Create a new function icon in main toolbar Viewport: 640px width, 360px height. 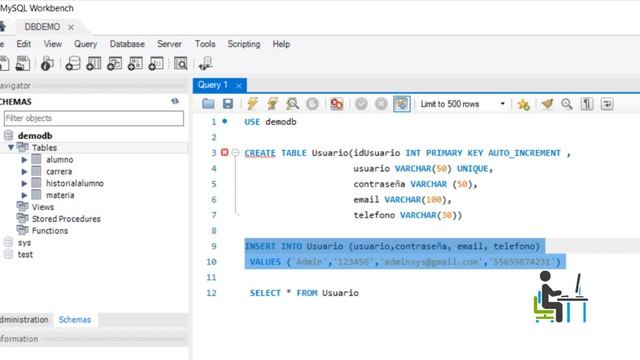click(x=156, y=64)
